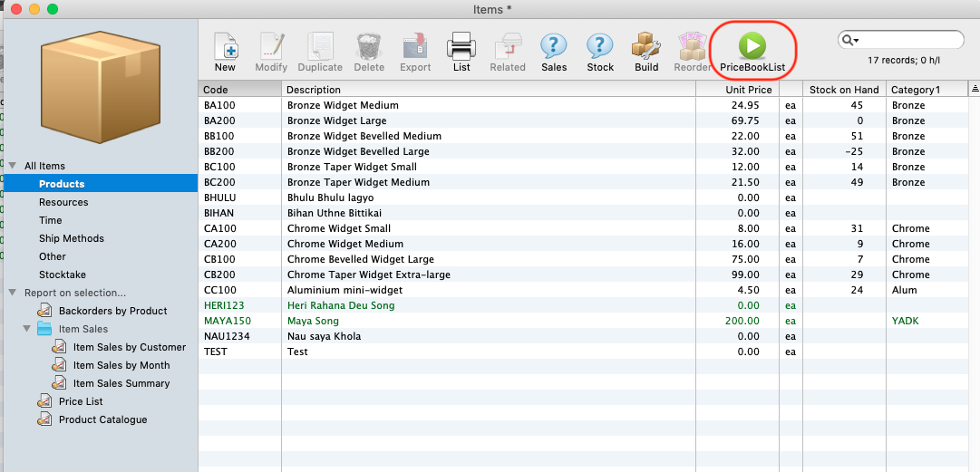Select the BHULU item code
This screenshot has height=472, width=980.
point(219,197)
